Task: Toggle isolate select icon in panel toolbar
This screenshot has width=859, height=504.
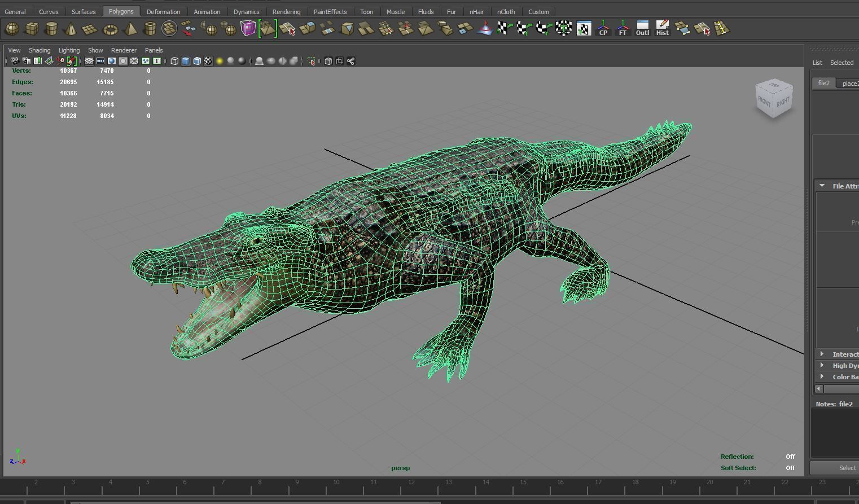Action: 312,61
